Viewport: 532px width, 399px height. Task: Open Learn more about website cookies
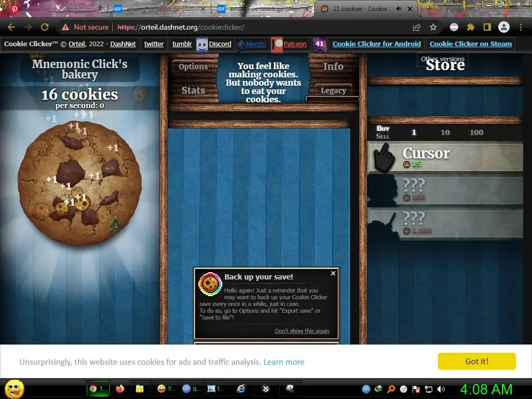pos(284,362)
